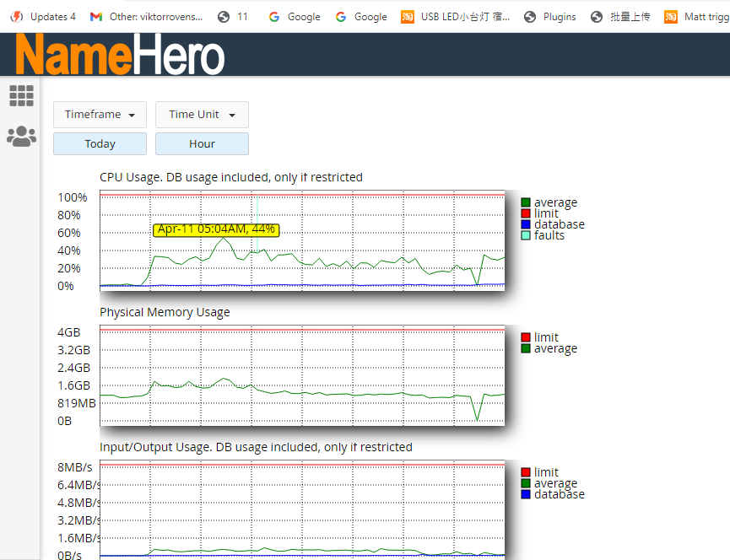Open the apps grid sidebar icon

(21, 96)
